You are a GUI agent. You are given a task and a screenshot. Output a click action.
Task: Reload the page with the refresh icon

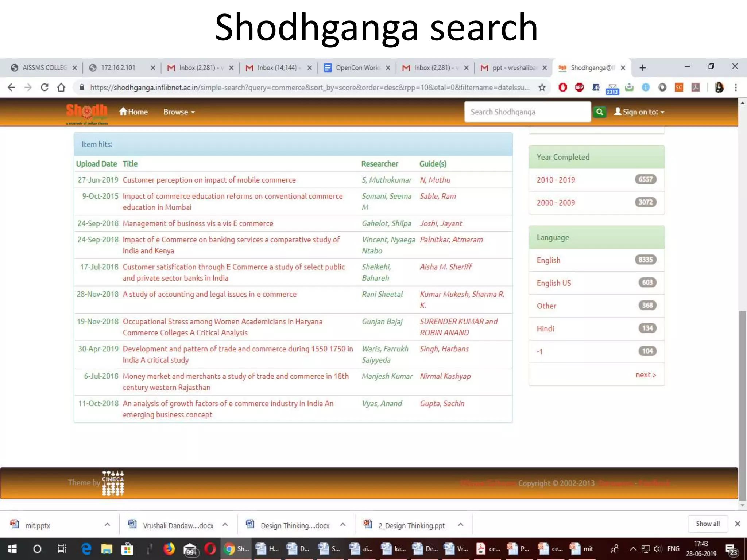pyautogui.click(x=44, y=87)
